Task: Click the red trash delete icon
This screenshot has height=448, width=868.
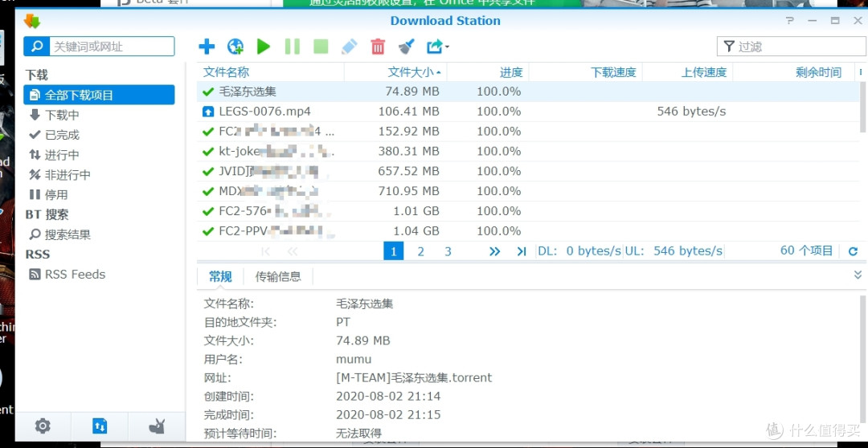Action: [x=378, y=47]
